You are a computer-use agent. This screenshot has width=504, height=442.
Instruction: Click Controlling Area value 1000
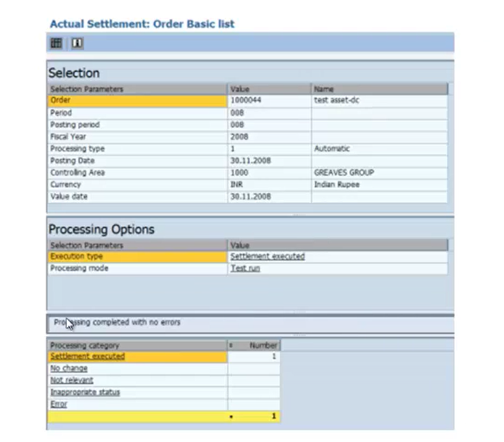(x=239, y=173)
